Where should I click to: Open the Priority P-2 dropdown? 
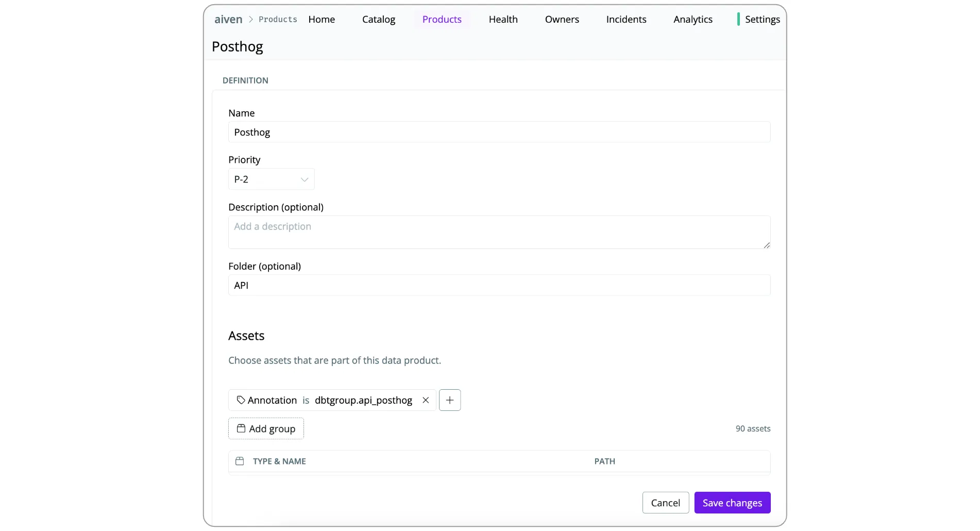tap(272, 179)
